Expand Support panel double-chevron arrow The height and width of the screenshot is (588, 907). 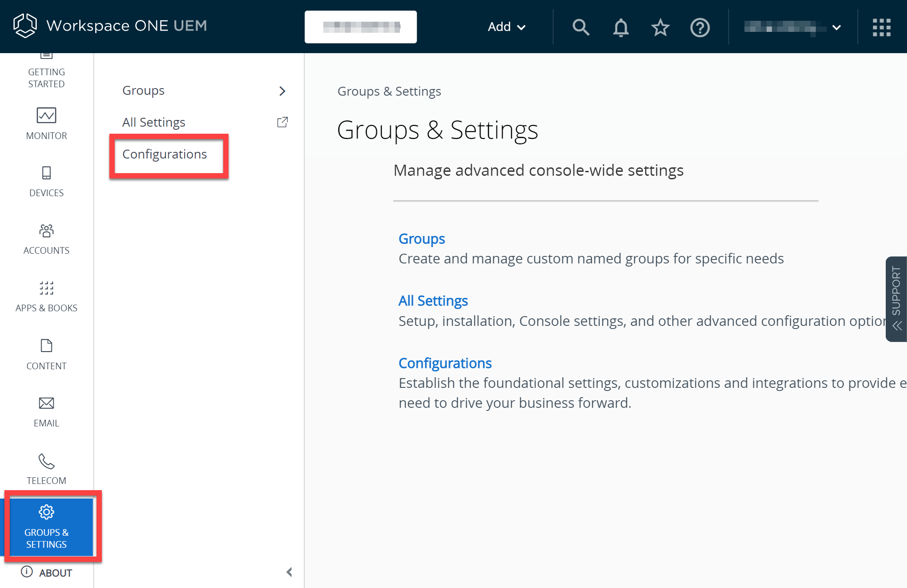pos(897,326)
